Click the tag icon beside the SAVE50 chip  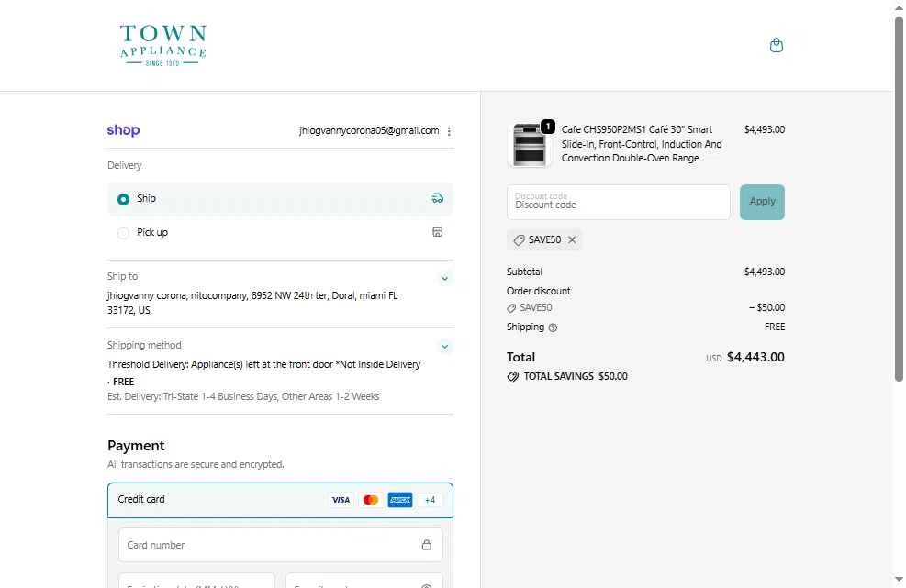[x=519, y=239]
